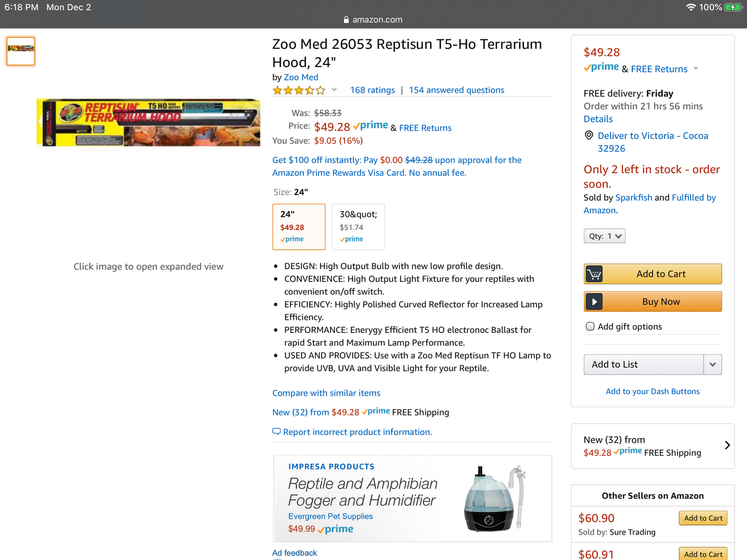Click the battery icon in status bar
Viewport: 747px width, 560px height.
pos(733,7)
